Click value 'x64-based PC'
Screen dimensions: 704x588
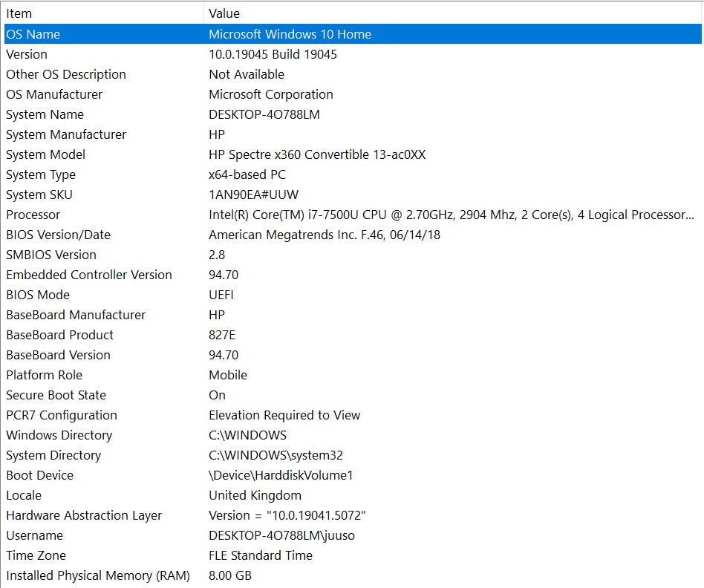pos(247,174)
